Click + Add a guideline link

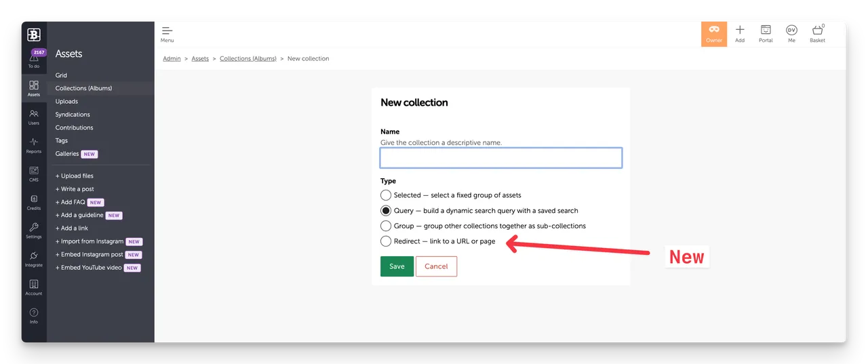[x=79, y=216]
